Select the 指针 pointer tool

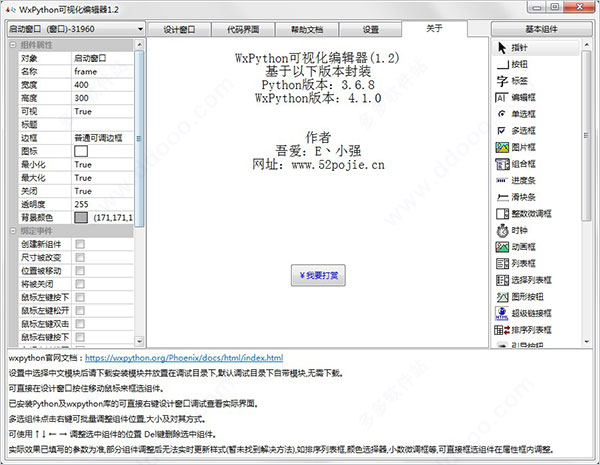(x=535, y=48)
